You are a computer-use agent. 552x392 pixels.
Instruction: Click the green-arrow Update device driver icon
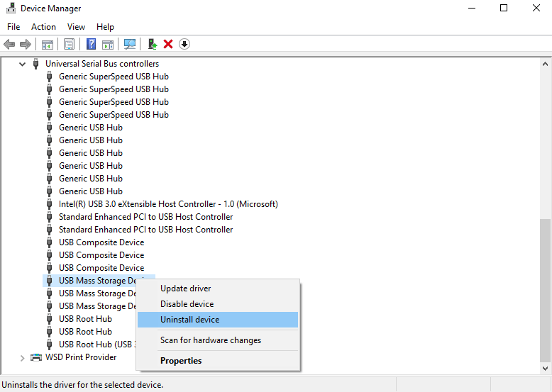pyautogui.click(x=152, y=44)
